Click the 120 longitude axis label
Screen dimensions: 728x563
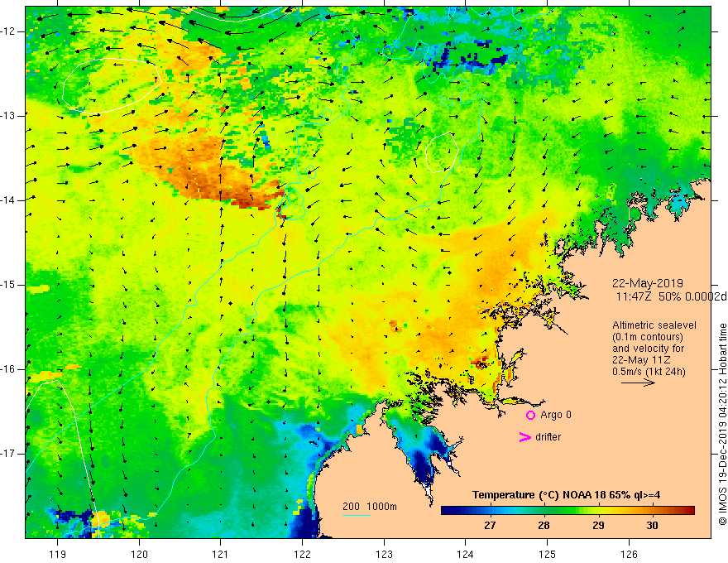(x=139, y=554)
